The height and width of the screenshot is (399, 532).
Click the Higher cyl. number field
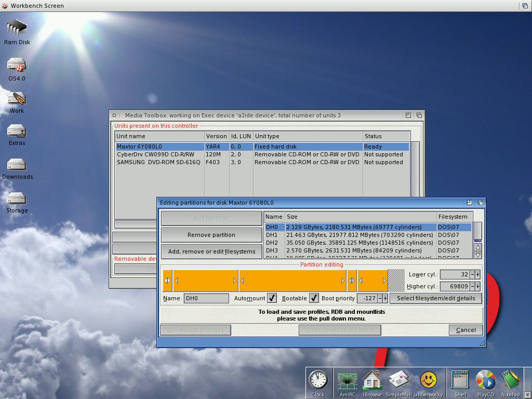coord(455,286)
